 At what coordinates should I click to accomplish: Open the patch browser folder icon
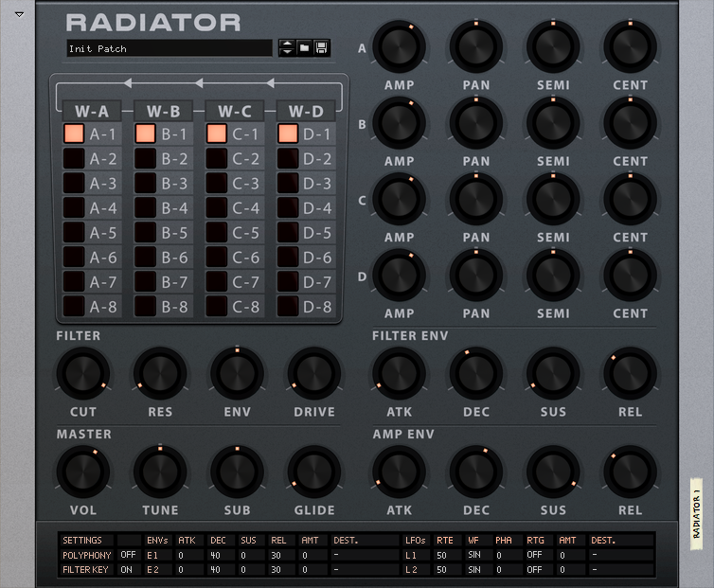[304, 48]
